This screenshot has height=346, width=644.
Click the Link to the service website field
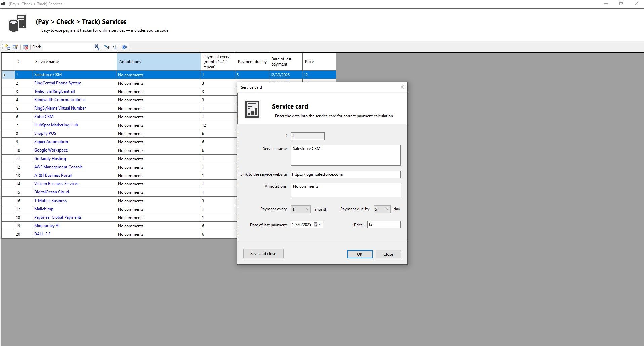345,175
